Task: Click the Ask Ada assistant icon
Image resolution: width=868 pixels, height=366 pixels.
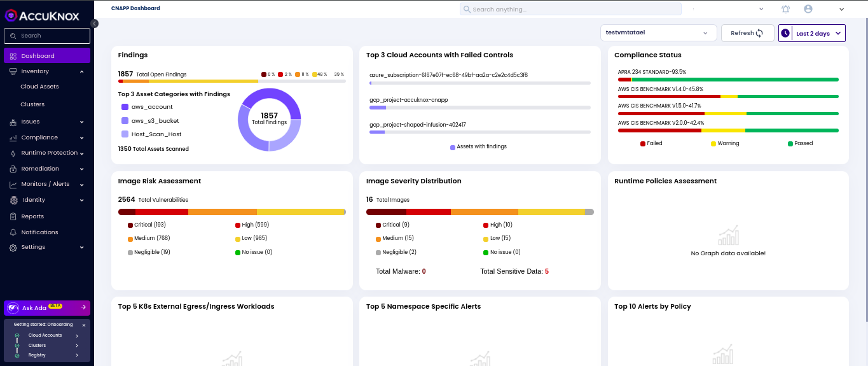Action: 13,307
